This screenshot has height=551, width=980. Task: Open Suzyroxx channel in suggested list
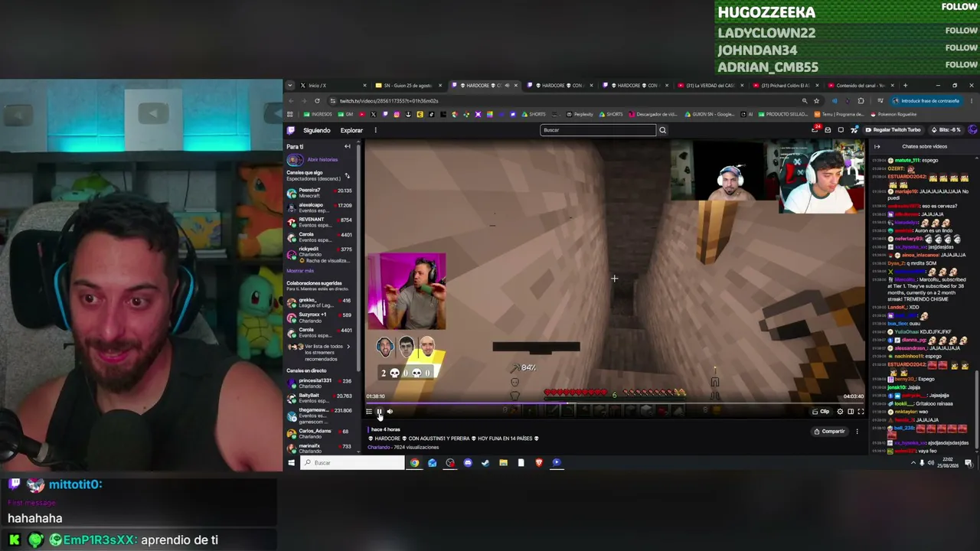pyautogui.click(x=319, y=317)
